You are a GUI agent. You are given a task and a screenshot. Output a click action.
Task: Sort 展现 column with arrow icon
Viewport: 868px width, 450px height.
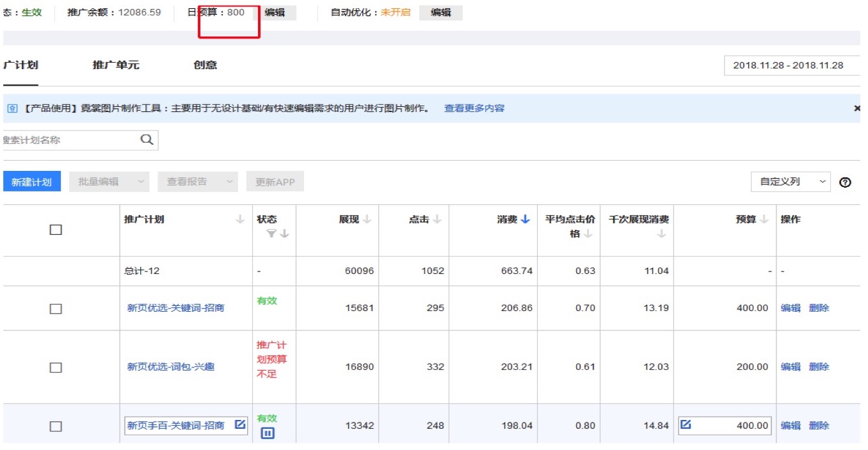coord(367,220)
